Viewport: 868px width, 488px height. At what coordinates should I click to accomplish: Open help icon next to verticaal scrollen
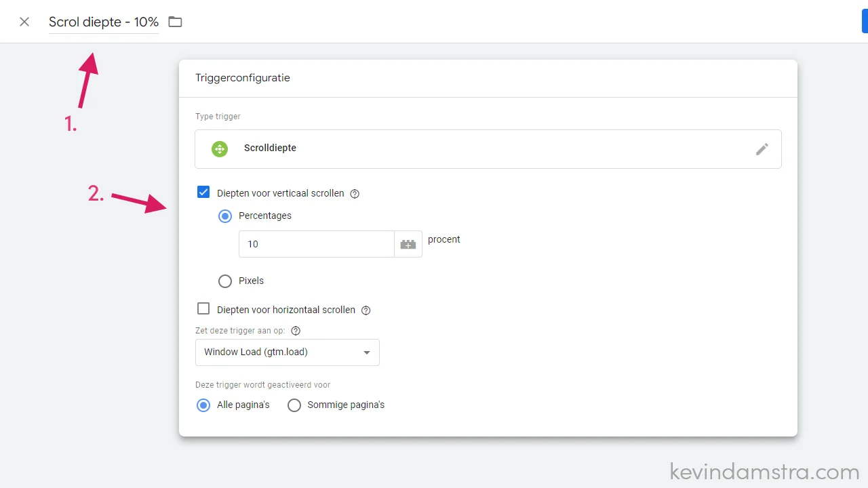(355, 194)
